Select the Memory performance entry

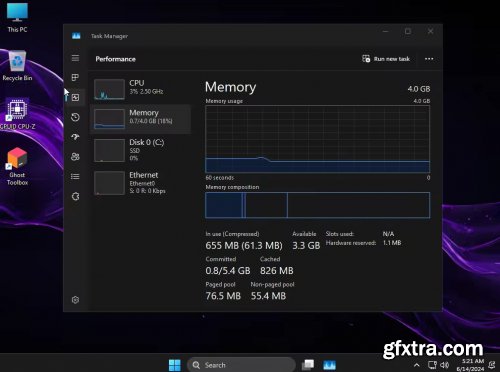click(140, 119)
